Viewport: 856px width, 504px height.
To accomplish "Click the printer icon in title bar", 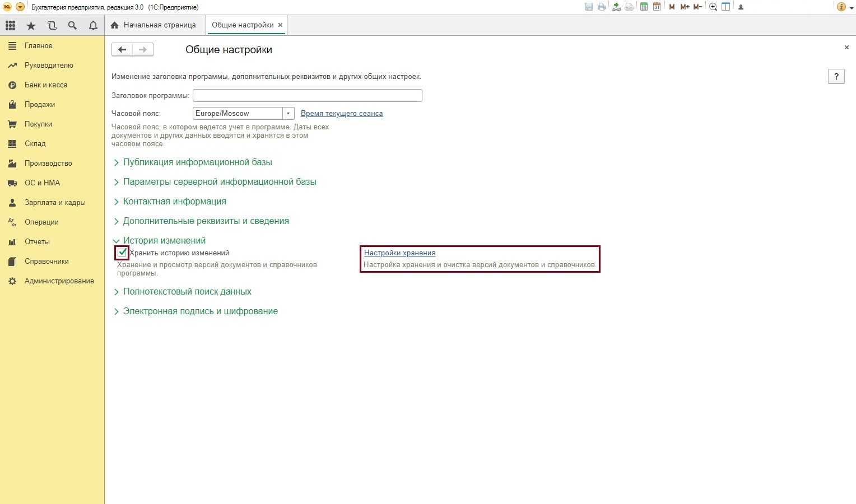I will 602,7.
